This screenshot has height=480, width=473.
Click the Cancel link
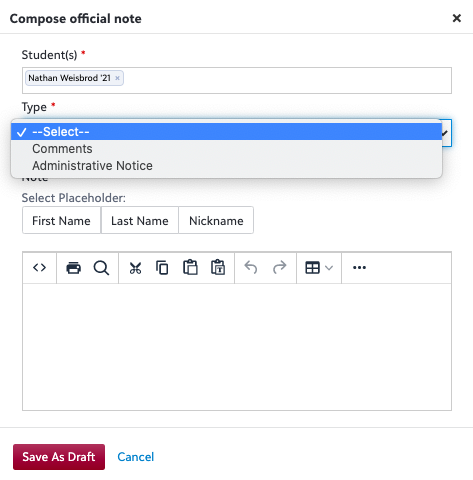[x=136, y=457]
